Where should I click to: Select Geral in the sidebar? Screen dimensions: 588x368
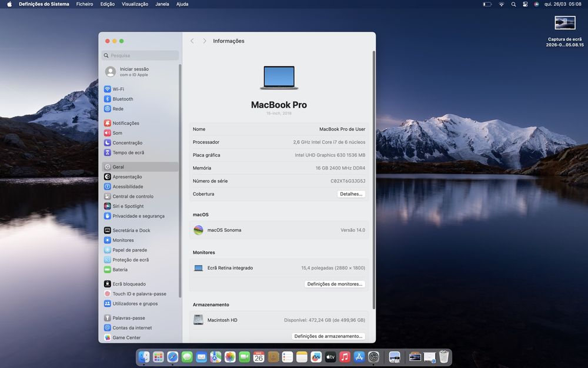[140, 167]
